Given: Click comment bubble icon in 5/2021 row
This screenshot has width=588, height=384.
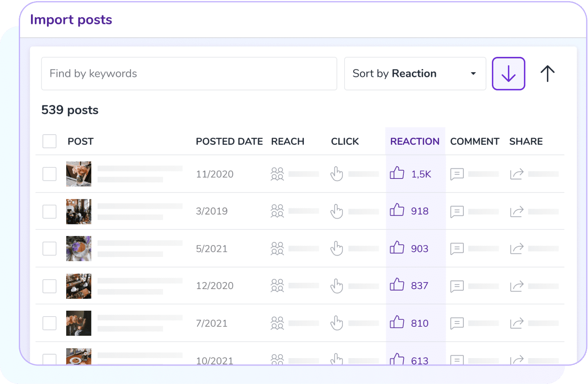Looking at the screenshot, I should (457, 249).
